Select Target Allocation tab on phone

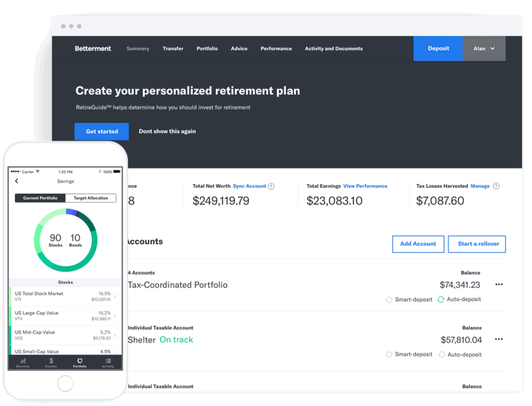(x=91, y=198)
